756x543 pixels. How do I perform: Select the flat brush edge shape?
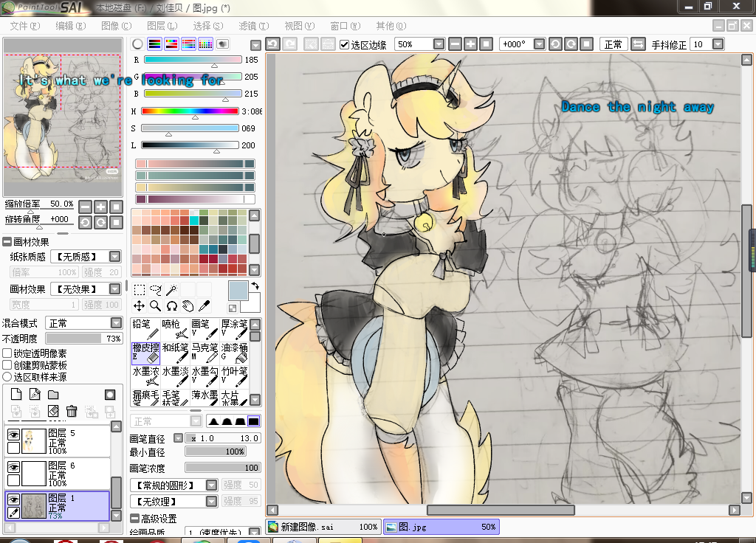(254, 421)
